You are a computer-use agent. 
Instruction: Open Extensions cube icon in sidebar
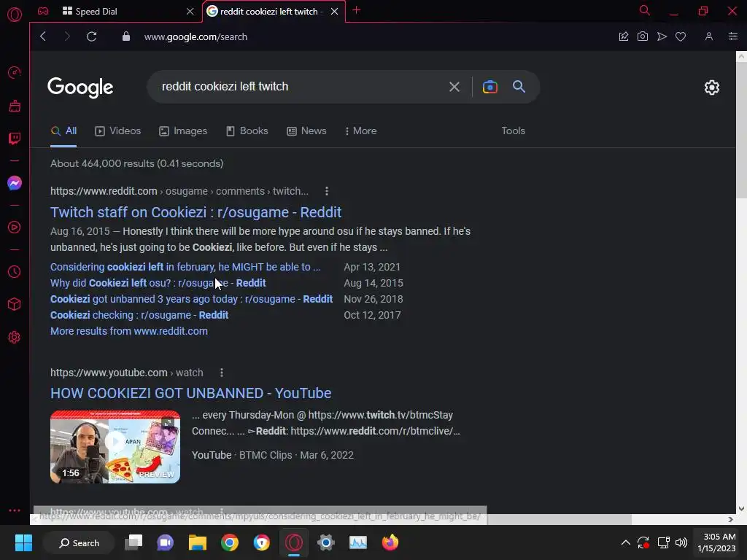pos(15,304)
